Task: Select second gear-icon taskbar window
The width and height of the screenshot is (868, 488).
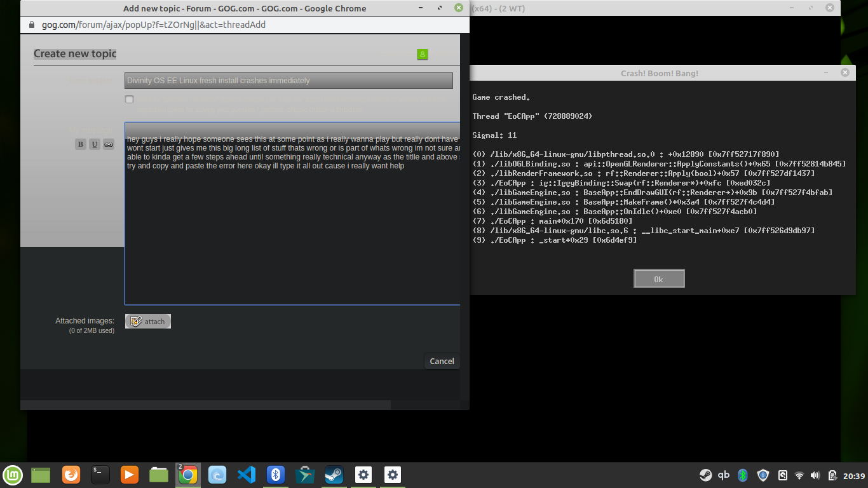Action: (x=393, y=475)
